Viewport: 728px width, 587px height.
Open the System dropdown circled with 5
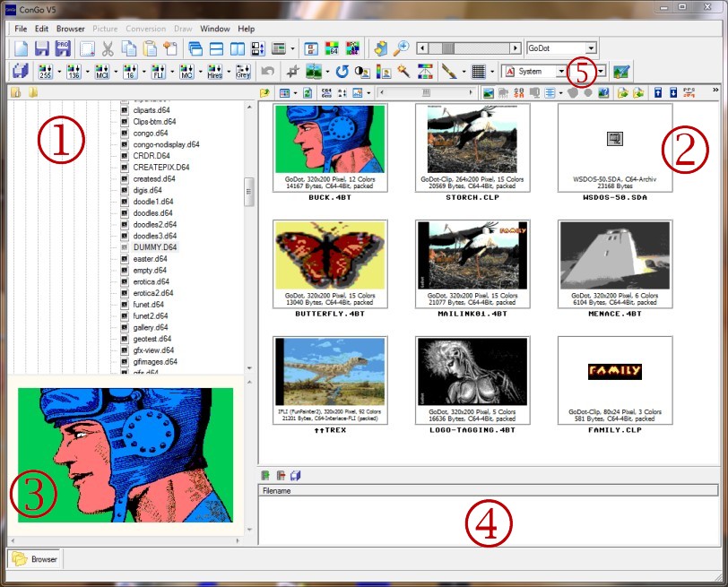pyautogui.click(x=561, y=70)
